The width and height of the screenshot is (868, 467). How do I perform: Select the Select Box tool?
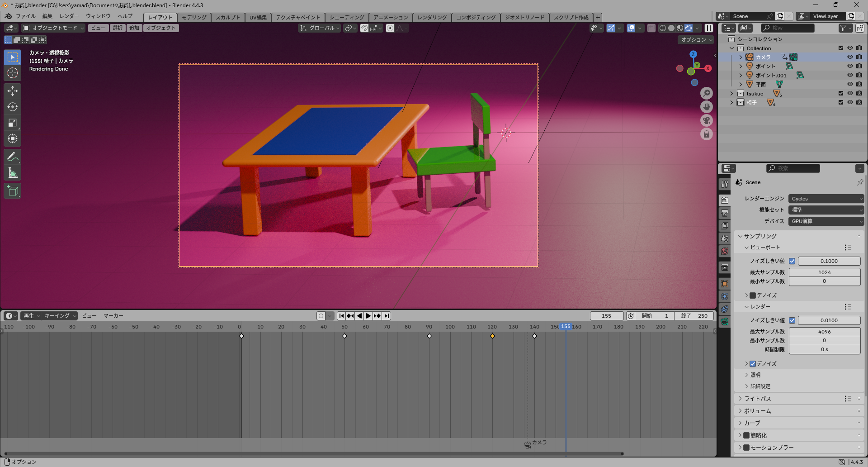tap(13, 57)
